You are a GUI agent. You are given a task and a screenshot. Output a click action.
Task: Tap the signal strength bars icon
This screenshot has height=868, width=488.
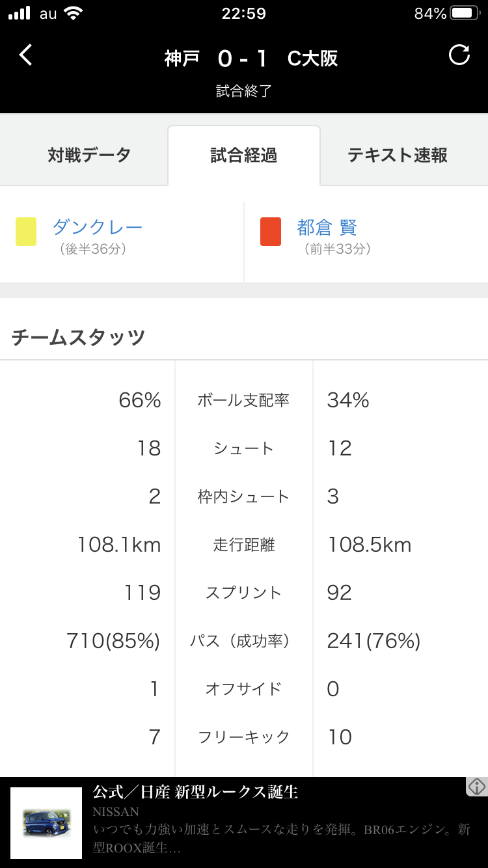20,13
